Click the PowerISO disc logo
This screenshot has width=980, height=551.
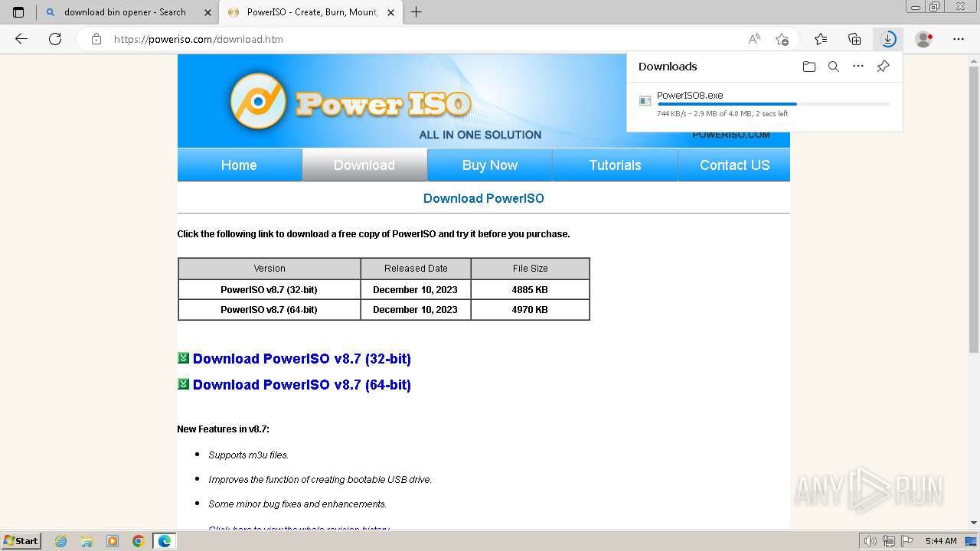(258, 101)
